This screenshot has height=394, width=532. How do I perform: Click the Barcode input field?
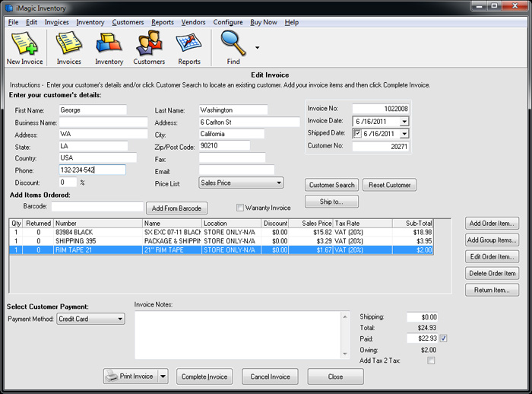pyautogui.click(x=97, y=206)
